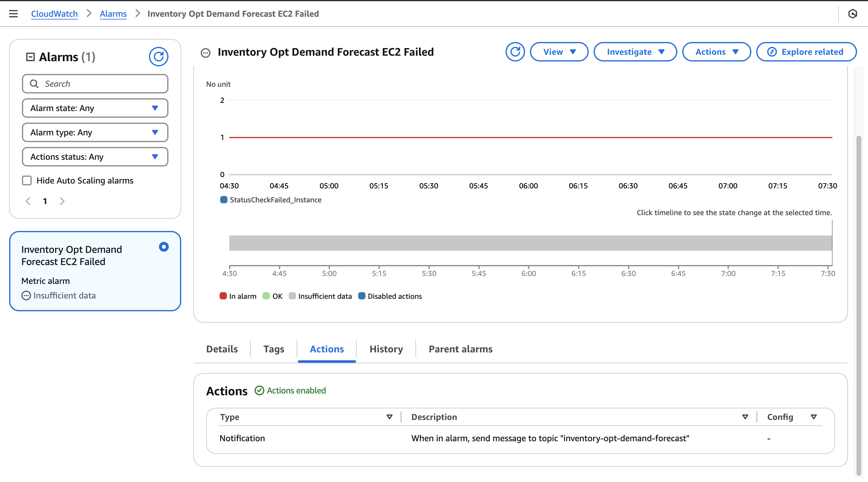Open the Alarm state filter dropdown
The image size is (868, 482).
point(95,108)
